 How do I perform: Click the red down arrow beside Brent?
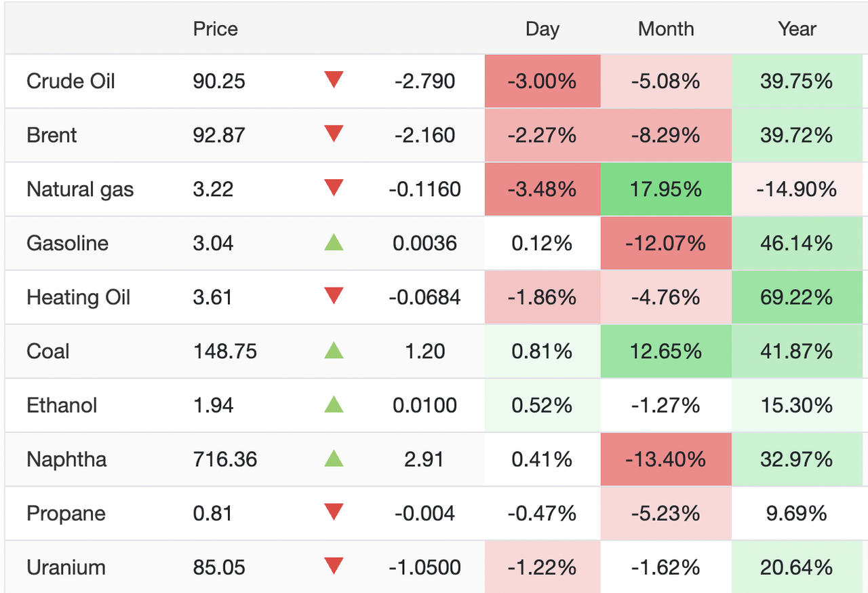(x=334, y=134)
